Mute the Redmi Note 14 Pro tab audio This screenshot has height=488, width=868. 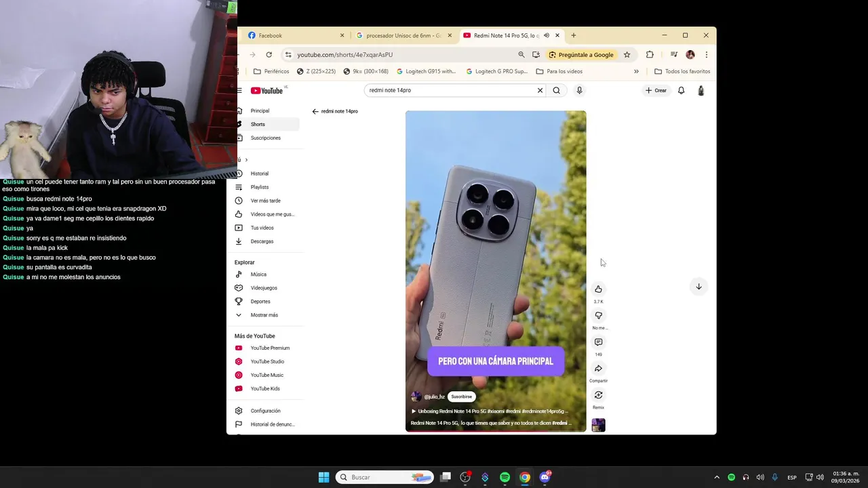point(547,35)
